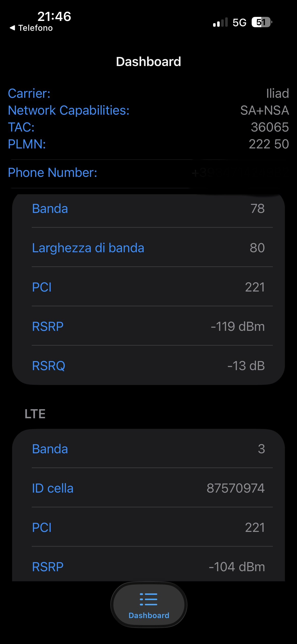Select the Larghezza di banda row
This screenshot has height=644, width=297.
point(148,248)
